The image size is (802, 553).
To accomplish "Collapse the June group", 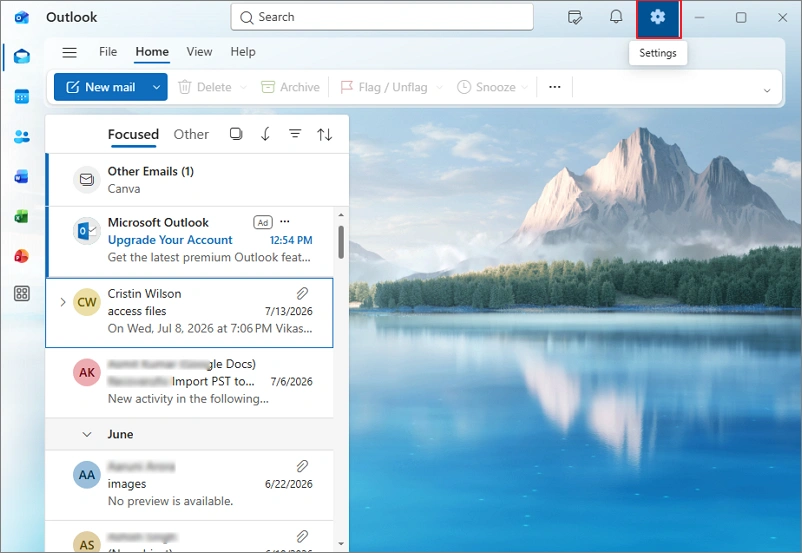I will pos(87,434).
